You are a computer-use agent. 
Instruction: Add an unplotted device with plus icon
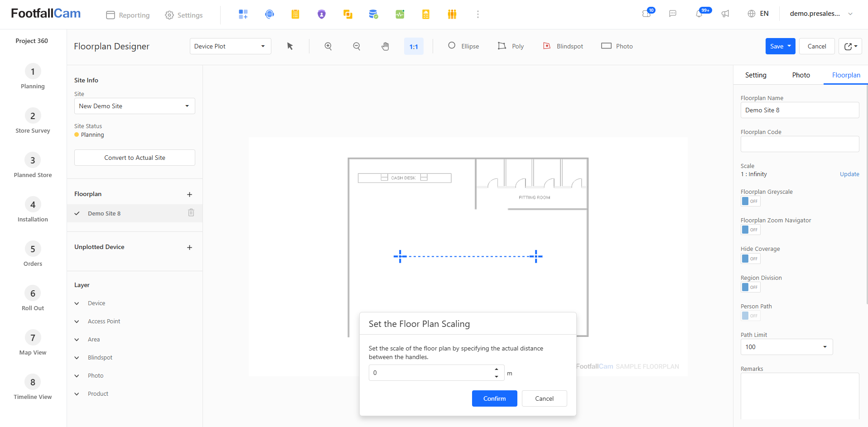189,247
